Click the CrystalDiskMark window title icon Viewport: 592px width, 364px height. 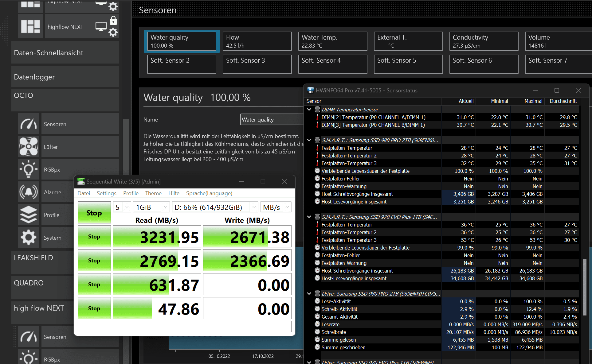(81, 181)
